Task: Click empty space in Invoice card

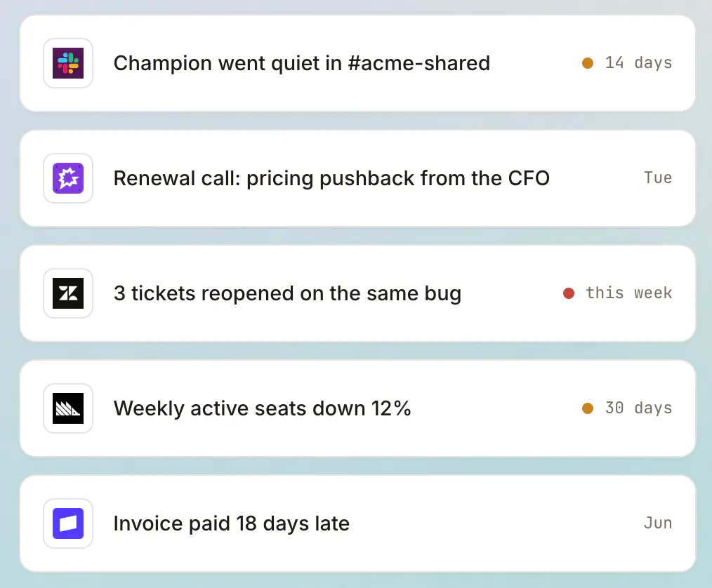Action: pos(495,523)
